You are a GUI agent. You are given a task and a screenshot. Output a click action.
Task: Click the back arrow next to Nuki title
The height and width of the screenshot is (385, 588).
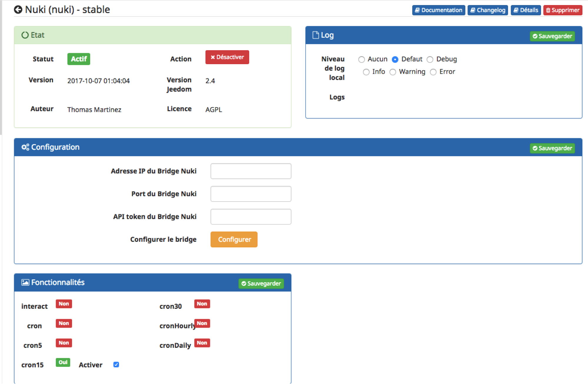pyautogui.click(x=18, y=10)
